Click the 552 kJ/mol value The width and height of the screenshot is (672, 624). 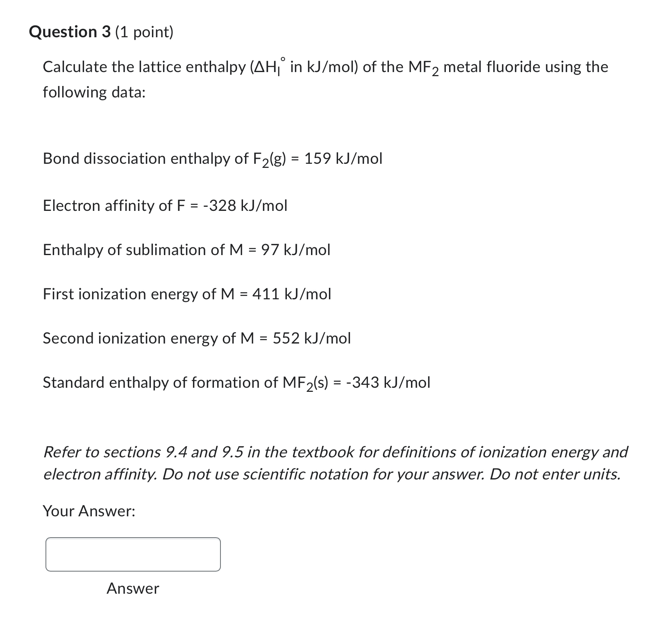(311, 337)
